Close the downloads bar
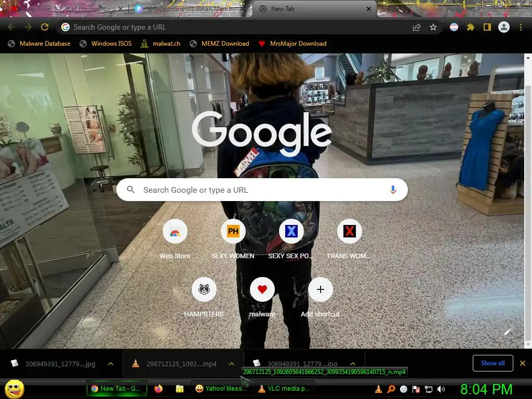The image size is (532, 399). (x=523, y=363)
